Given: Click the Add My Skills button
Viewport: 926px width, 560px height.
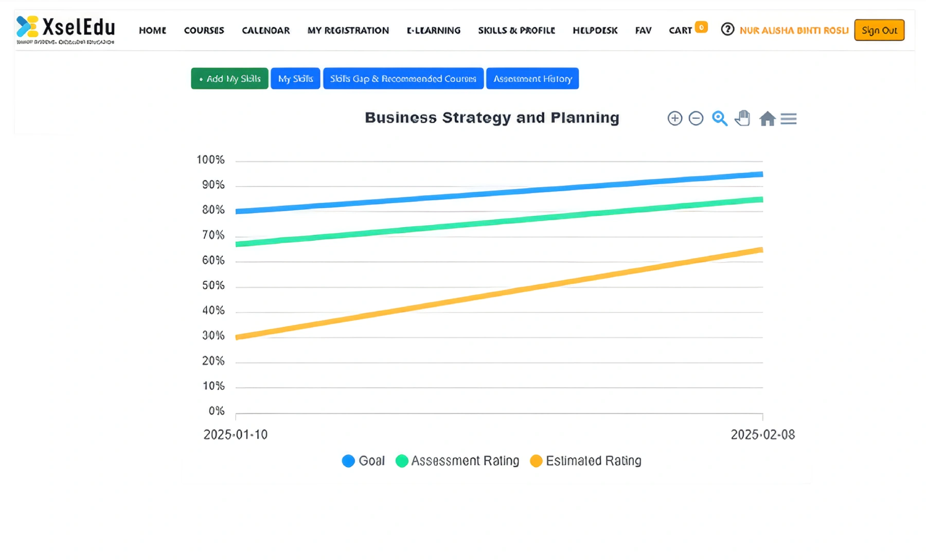Looking at the screenshot, I should click(x=229, y=79).
